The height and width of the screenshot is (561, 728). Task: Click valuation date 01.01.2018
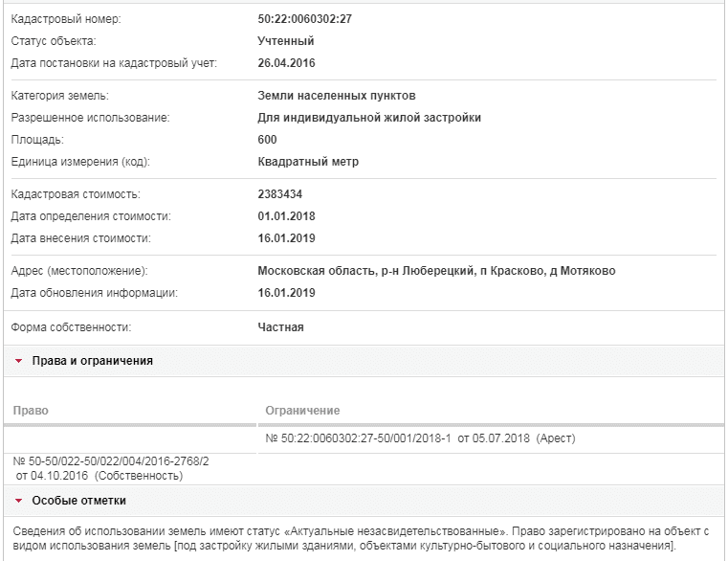[x=286, y=216]
